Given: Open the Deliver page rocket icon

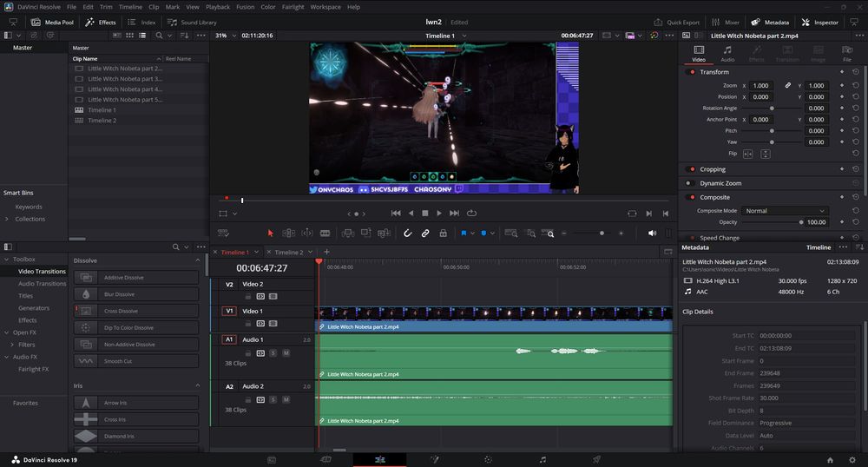Looking at the screenshot, I should click(x=596, y=459).
